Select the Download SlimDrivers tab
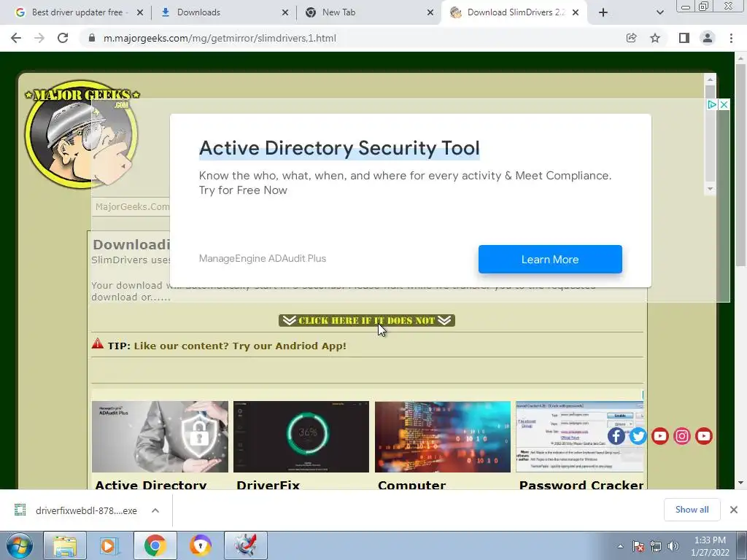This screenshot has width=747, height=560. (516, 12)
